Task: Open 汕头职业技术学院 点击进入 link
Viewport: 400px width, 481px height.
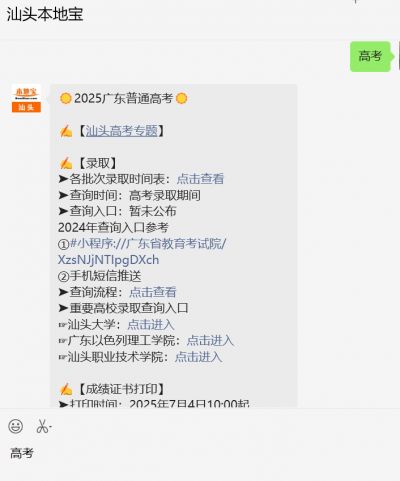Action: tap(198, 357)
